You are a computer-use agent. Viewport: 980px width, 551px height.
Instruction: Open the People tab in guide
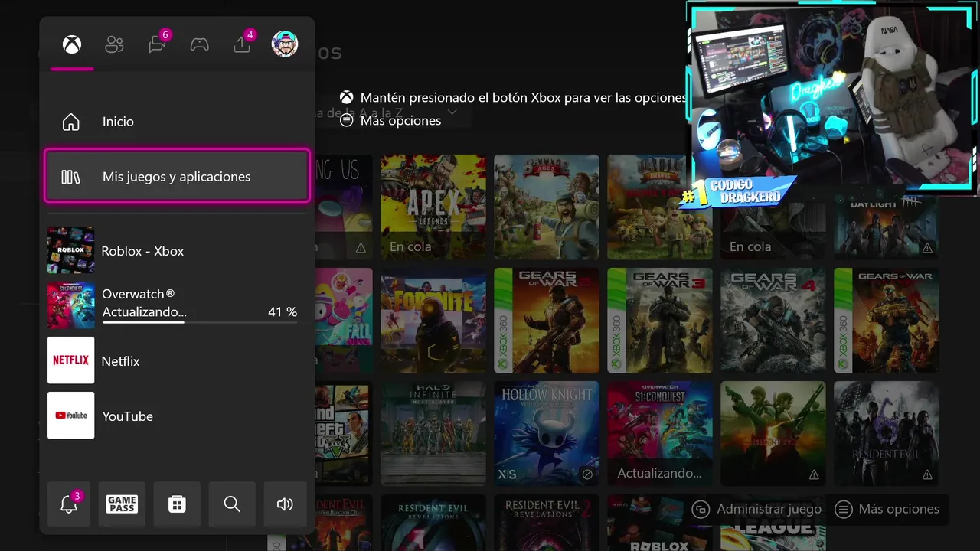[x=114, y=44]
